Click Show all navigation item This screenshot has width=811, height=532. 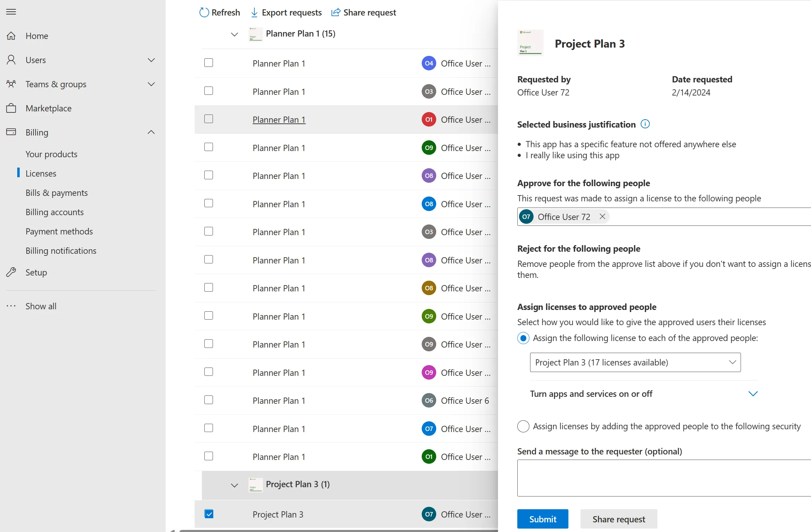[x=41, y=306]
